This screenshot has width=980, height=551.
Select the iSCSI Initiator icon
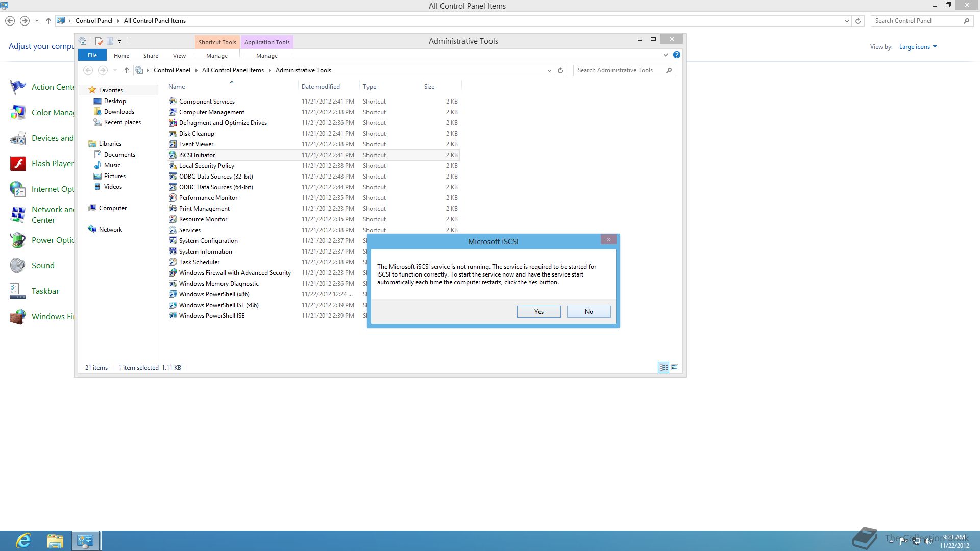[173, 155]
